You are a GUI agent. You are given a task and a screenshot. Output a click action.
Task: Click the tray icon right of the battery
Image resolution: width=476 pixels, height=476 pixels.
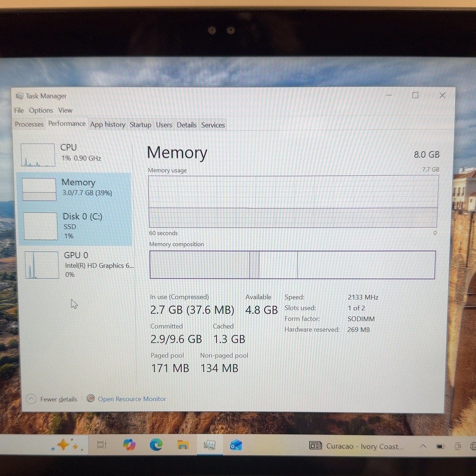tap(458, 446)
